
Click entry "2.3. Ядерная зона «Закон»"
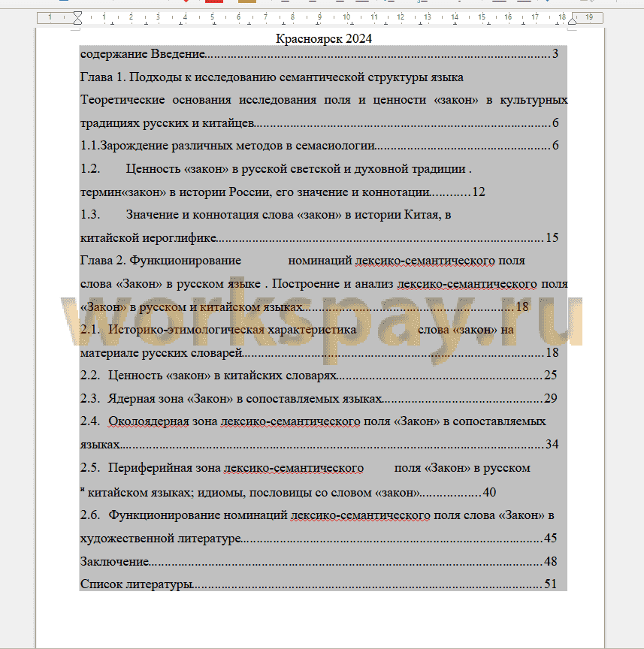tap(319, 399)
